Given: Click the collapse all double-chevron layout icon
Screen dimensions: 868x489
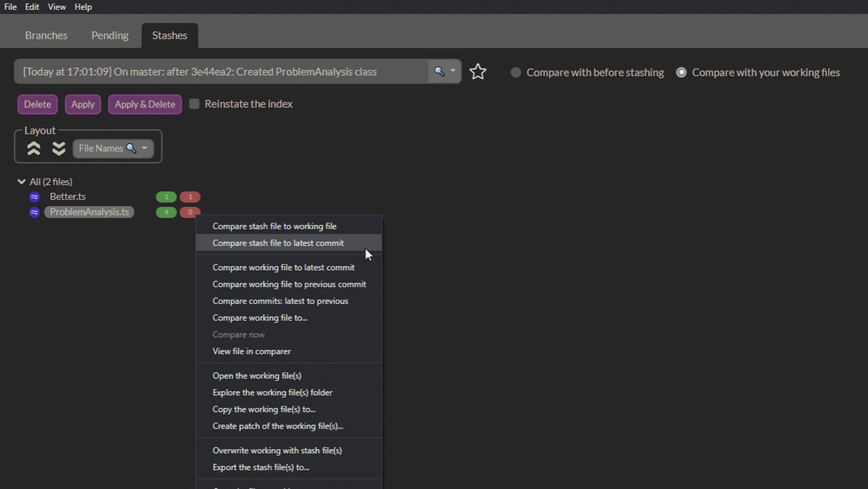Looking at the screenshot, I should (33, 149).
